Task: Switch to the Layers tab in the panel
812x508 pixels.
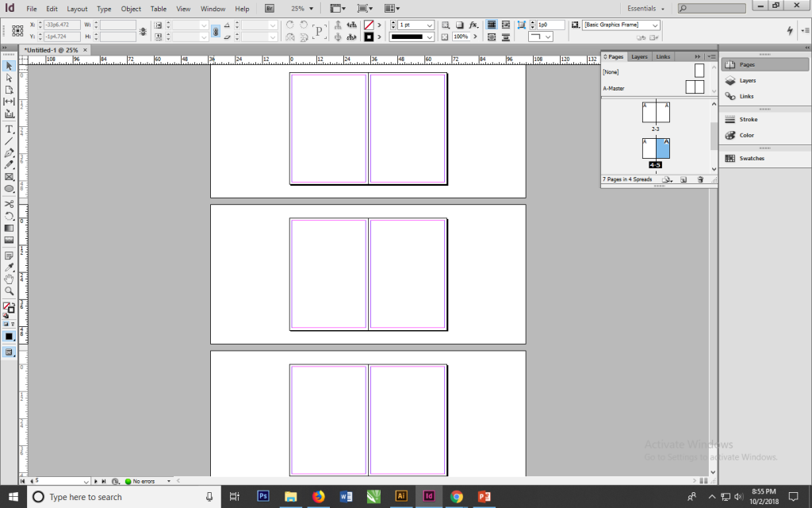Action: (x=639, y=56)
